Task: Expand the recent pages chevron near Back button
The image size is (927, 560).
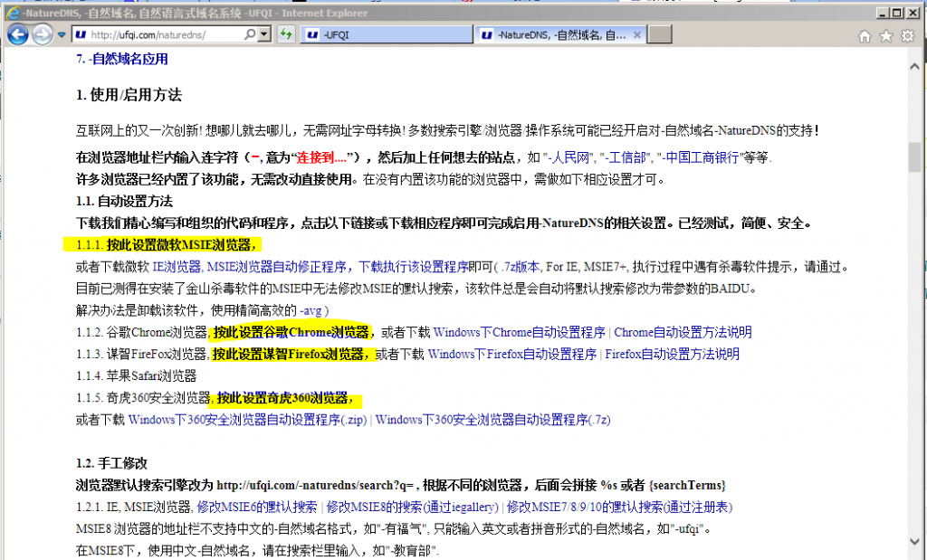Action: 60,34
